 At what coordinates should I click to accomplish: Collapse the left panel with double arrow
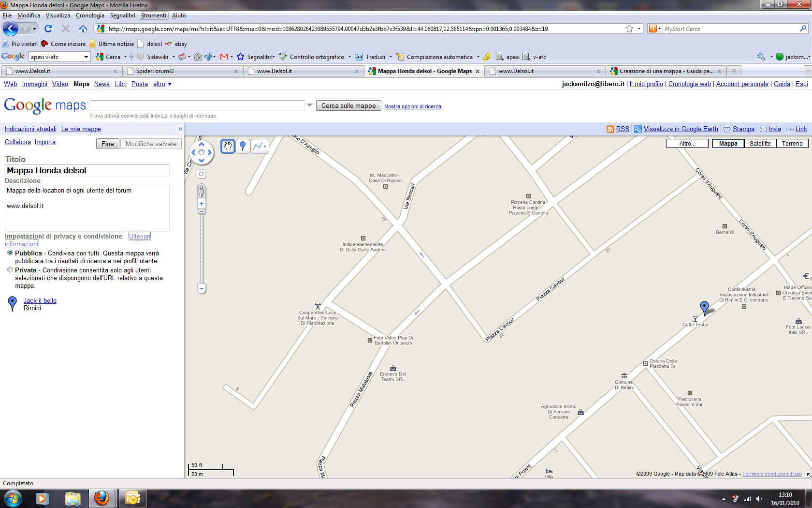pyautogui.click(x=180, y=129)
